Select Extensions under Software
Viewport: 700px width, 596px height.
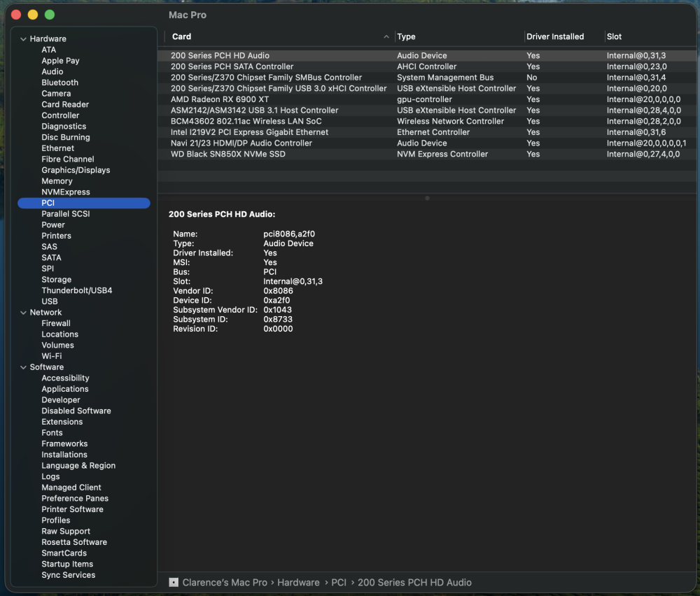tap(62, 422)
